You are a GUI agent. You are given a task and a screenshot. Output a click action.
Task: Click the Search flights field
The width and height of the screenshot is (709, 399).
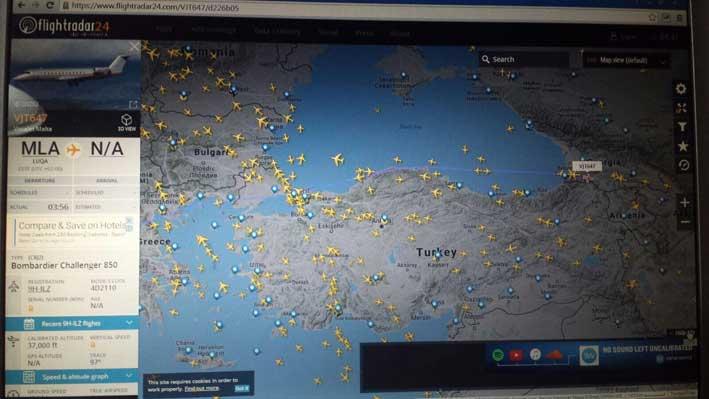point(525,59)
